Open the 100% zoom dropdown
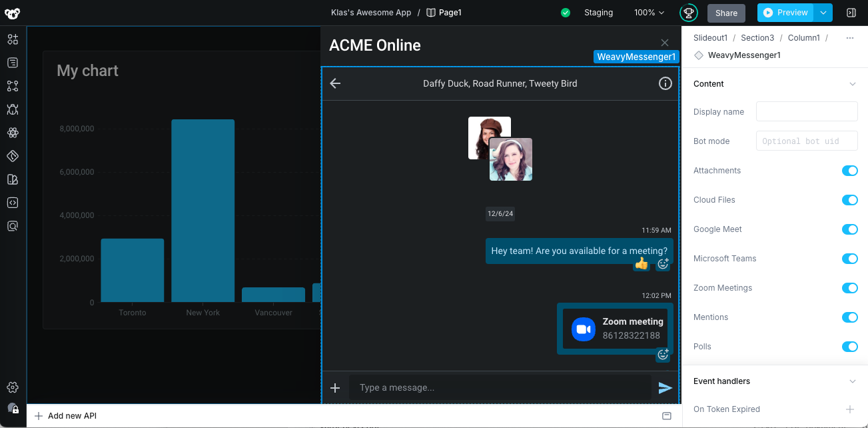This screenshot has height=428, width=868. (648, 12)
